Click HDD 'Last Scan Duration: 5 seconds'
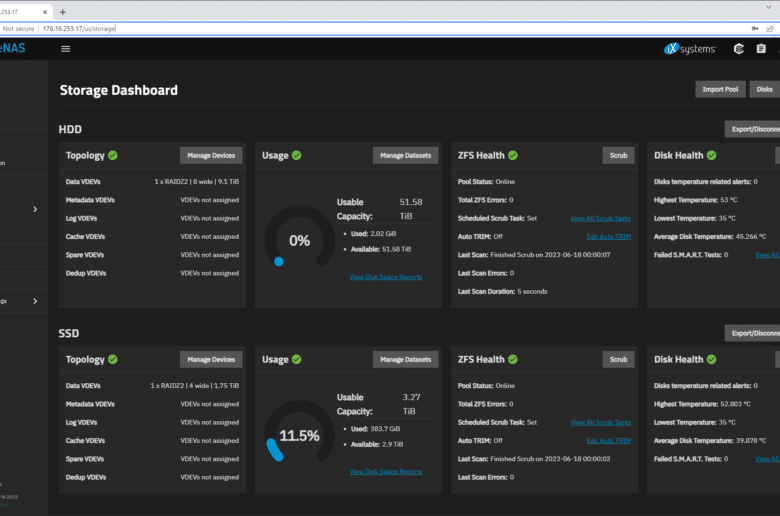780x516 pixels. [x=502, y=291]
